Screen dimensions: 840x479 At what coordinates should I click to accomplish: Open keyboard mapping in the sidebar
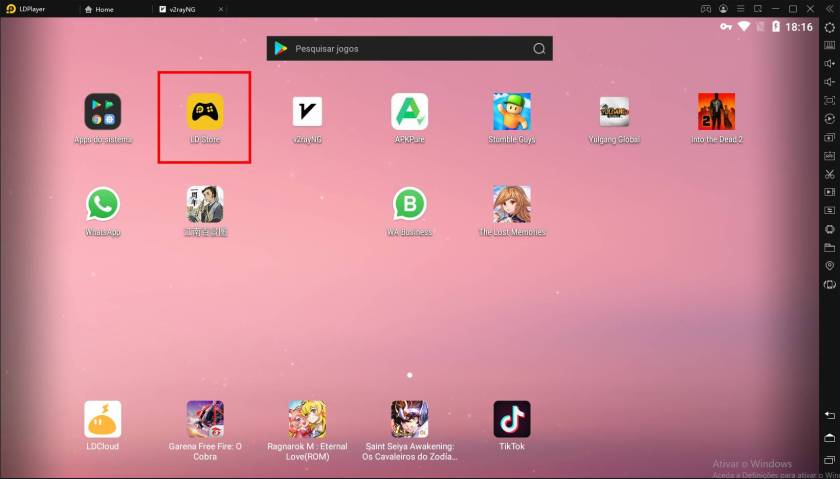point(829,46)
